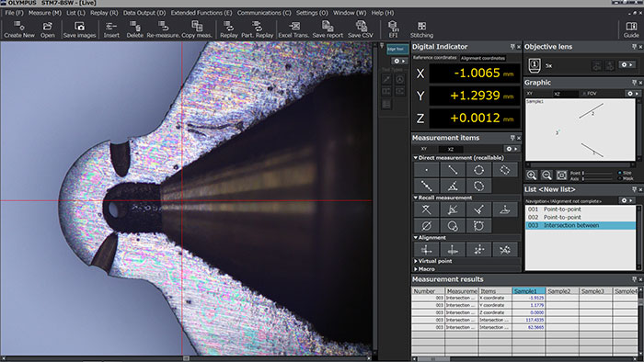Pin the Measurement results panel
The image size is (644, 362).
pyautogui.click(x=634, y=279)
